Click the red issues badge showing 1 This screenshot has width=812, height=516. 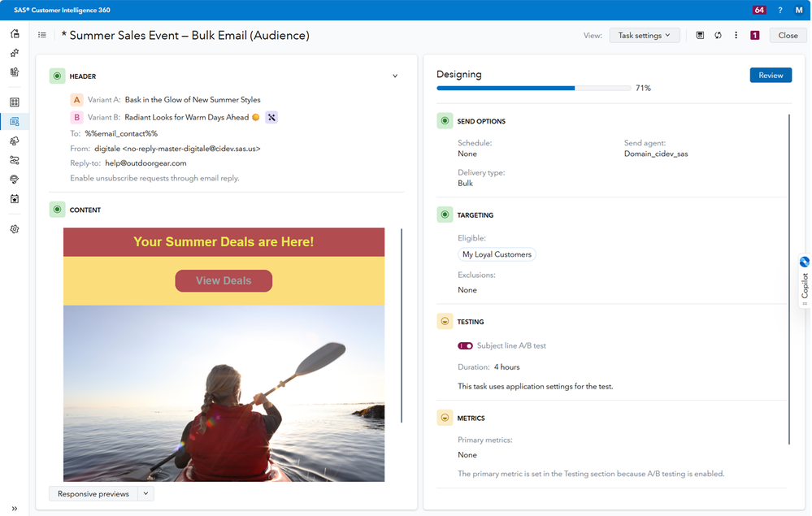pos(754,35)
